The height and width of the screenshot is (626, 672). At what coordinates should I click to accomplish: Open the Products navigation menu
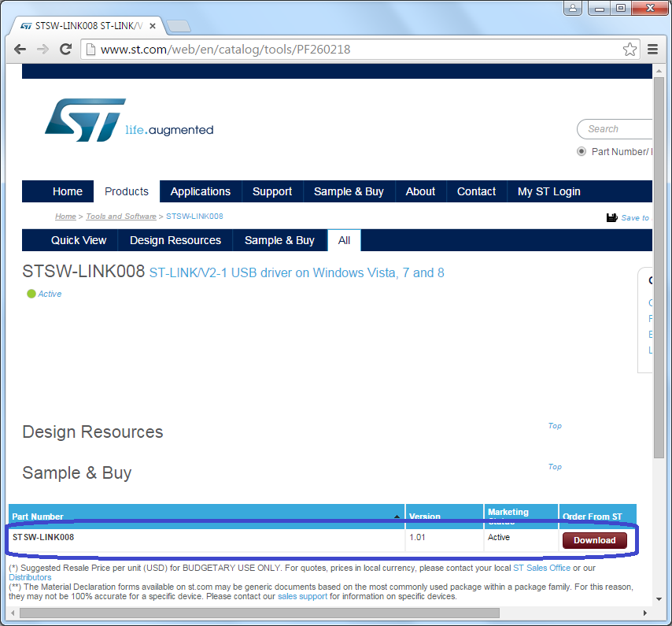[127, 191]
